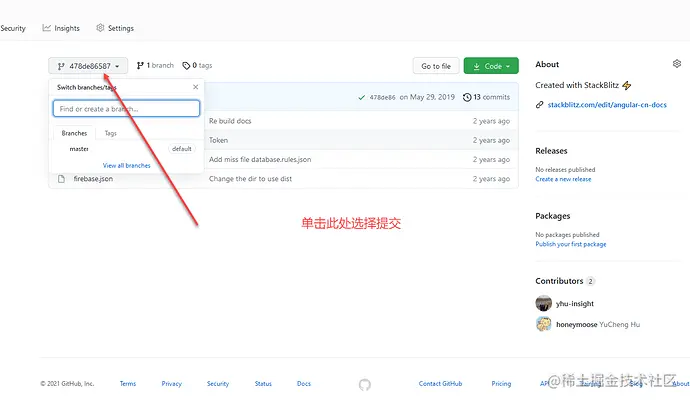
Task: Open stackblitz.com/edit/angular-cn-docs link
Action: [x=607, y=105]
